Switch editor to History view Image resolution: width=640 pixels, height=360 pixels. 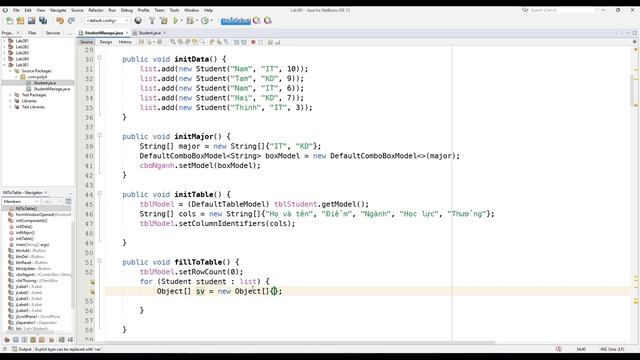click(x=125, y=42)
